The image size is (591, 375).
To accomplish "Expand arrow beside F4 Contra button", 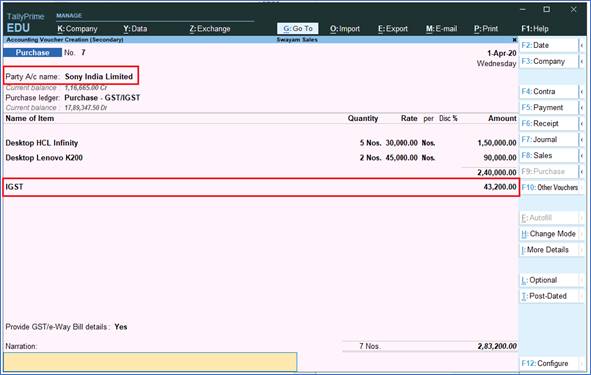I will click(582, 92).
